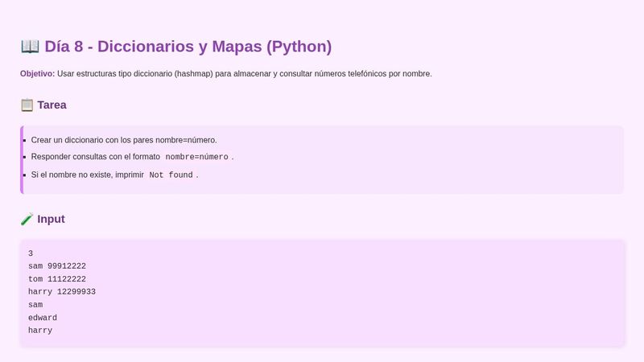Screen dimensions: 644x362
Task: Click the inline code 'nombre=número'
Action: click(x=196, y=157)
